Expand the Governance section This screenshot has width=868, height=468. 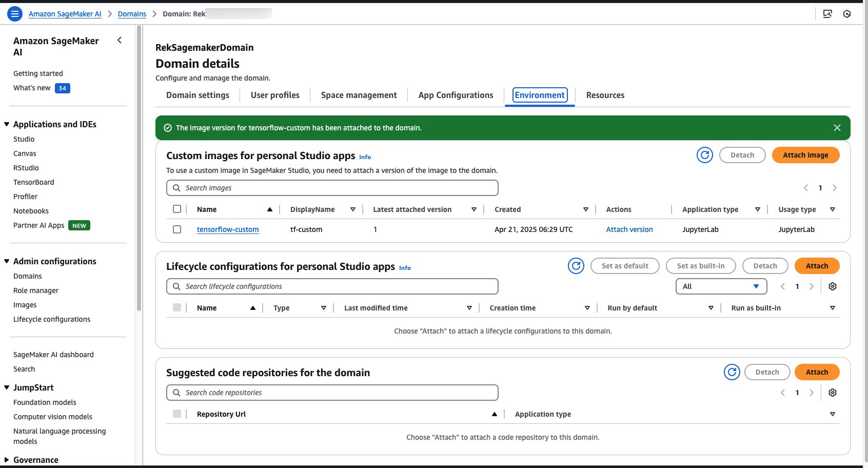[7, 460]
